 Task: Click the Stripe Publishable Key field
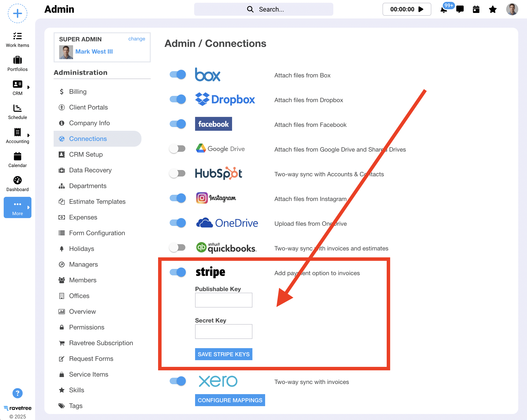pyautogui.click(x=224, y=300)
